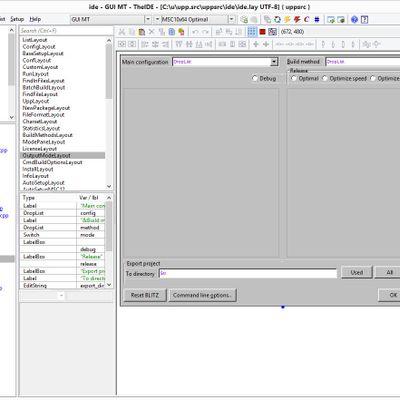400x400 pixels.
Task: Click the red lightning icon
Action: [297, 19]
